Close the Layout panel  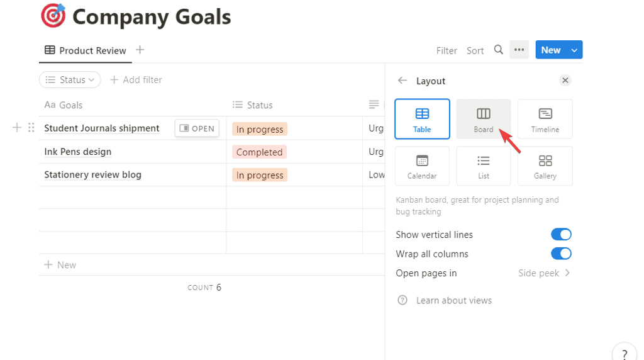point(565,81)
